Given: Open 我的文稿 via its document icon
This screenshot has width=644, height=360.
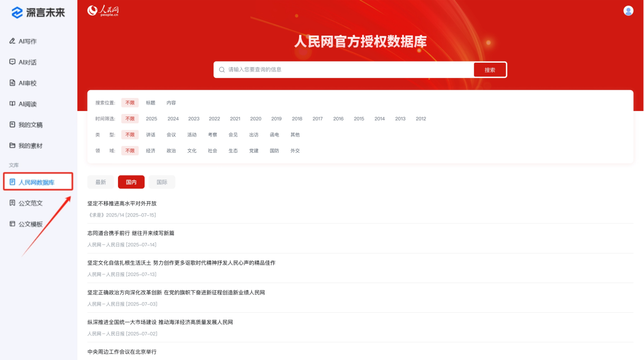Looking at the screenshot, I should [13, 125].
